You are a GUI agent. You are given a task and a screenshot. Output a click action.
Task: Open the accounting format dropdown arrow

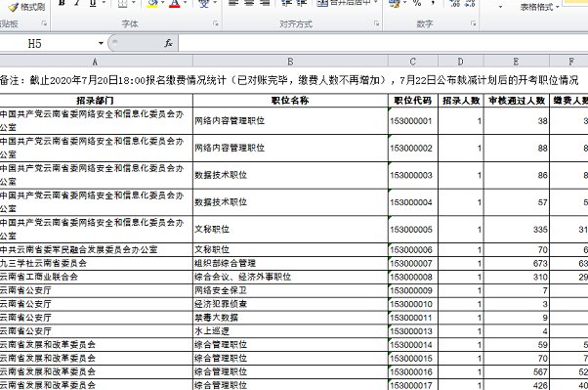404,3
